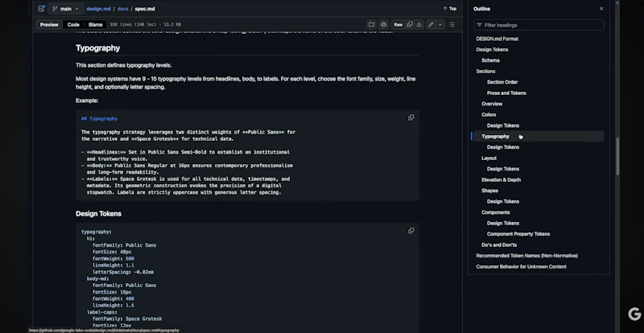
Task: Click the '339 lines (248 loc)' file info
Action: pos(134,25)
